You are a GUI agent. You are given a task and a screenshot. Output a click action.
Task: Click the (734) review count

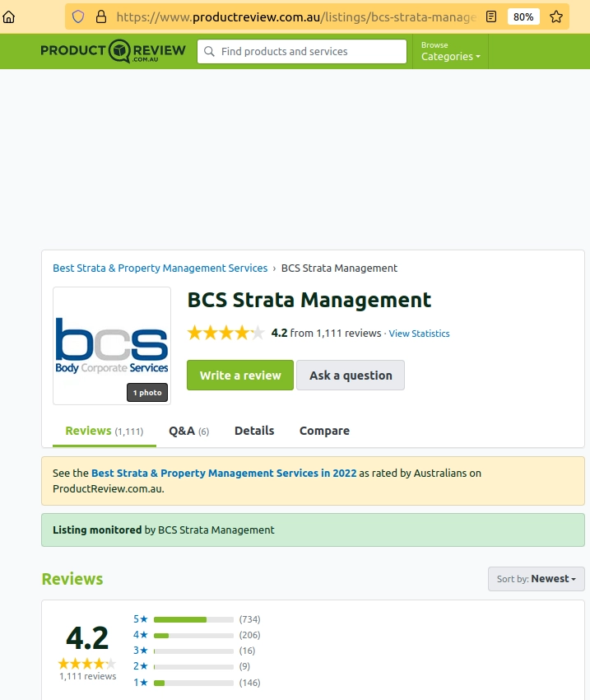[249, 619]
